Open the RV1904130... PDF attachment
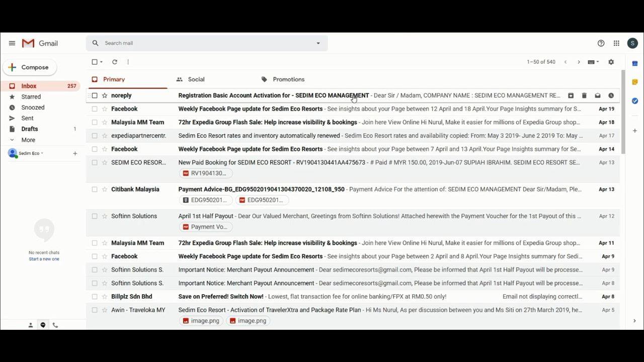The height and width of the screenshot is (362, 644). pos(206,173)
